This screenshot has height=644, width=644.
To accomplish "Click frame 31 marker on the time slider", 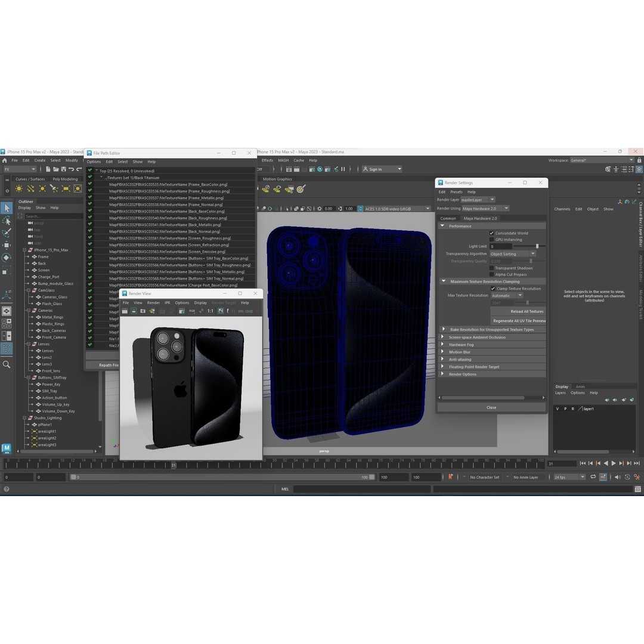I will tap(174, 465).
